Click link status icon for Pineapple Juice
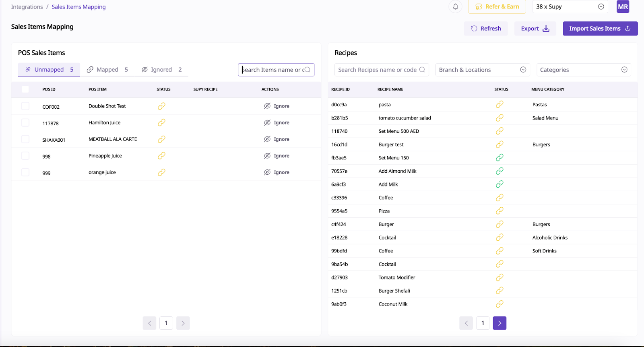Viewport: 644px width, 347px height. coord(161,156)
